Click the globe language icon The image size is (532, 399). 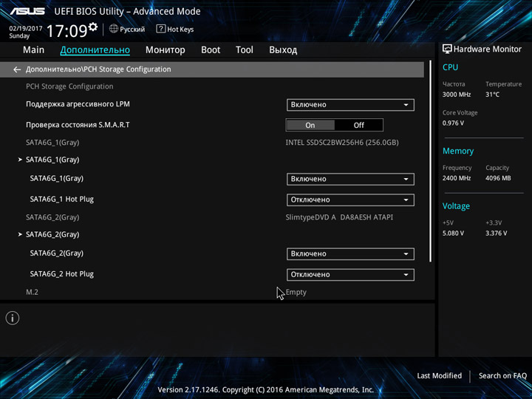[114, 29]
